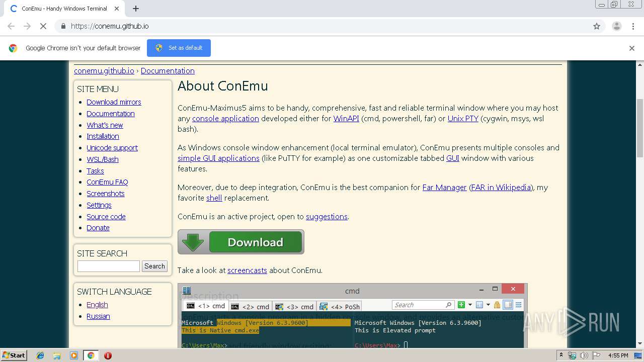The height and width of the screenshot is (362, 644).
Task: Open Donate link
Action: click(98, 228)
